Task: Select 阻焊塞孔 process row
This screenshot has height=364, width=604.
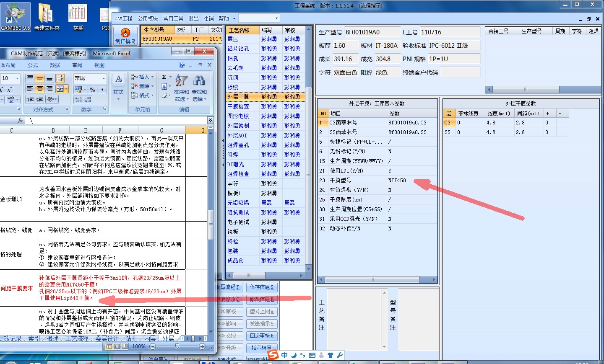Action: coord(265,145)
